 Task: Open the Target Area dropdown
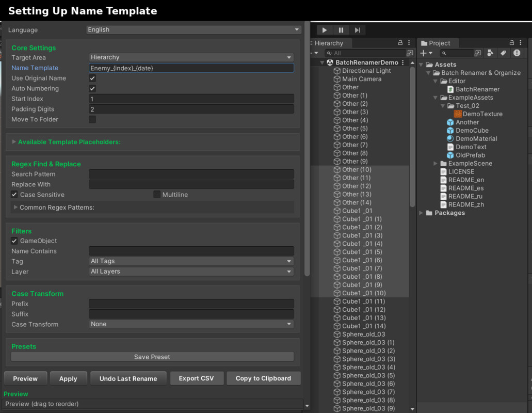tap(191, 57)
